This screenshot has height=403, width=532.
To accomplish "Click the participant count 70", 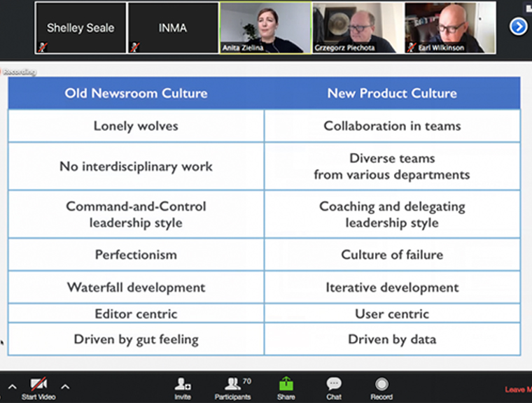I will [x=247, y=381].
